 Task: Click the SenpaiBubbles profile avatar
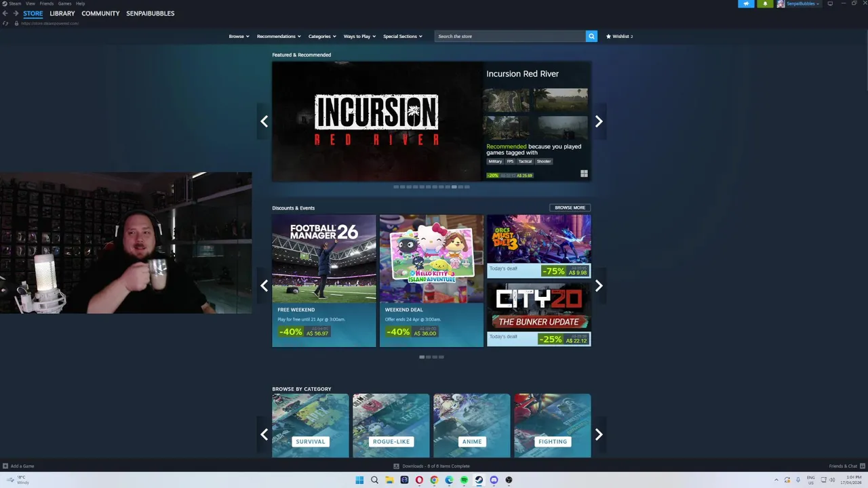pyautogui.click(x=781, y=3)
